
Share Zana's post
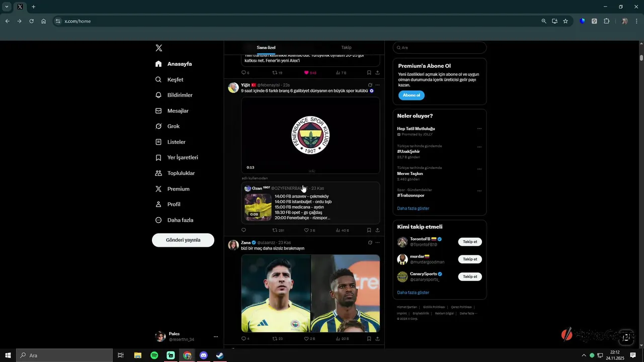coord(377,339)
